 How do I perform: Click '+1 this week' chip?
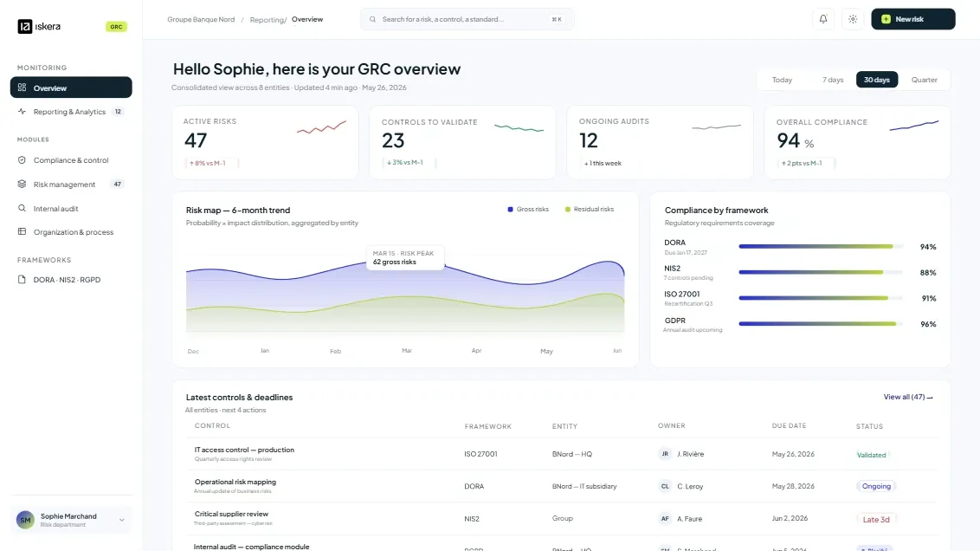coord(603,163)
